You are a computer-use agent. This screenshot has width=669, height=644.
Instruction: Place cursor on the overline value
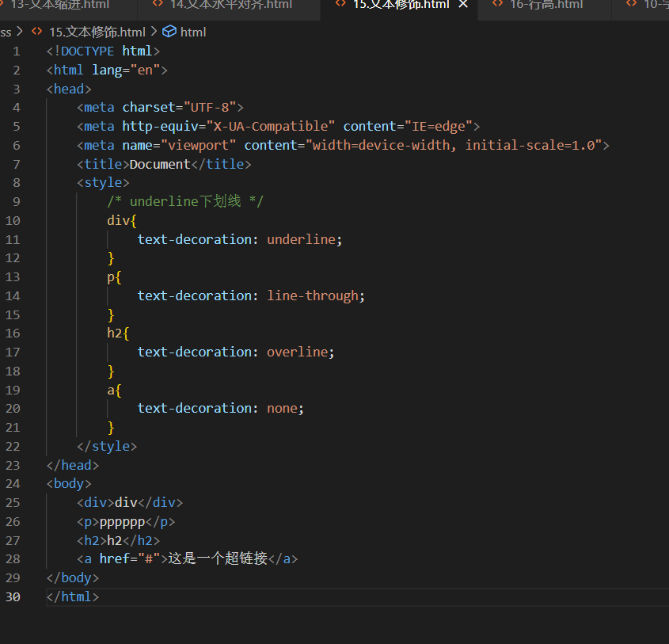click(x=297, y=352)
